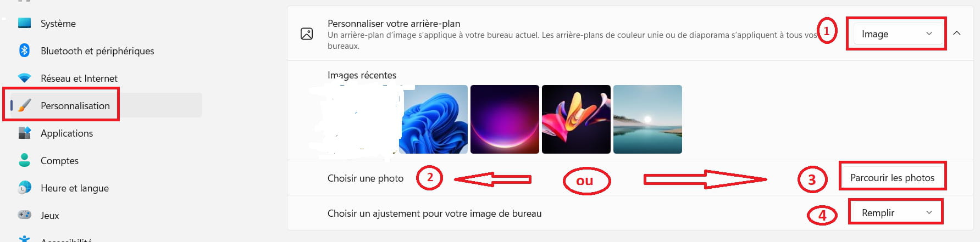Open the Remplir fit dropdown
The height and width of the screenshot is (242, 980).
pyautogui.click(x=896, y=212)
